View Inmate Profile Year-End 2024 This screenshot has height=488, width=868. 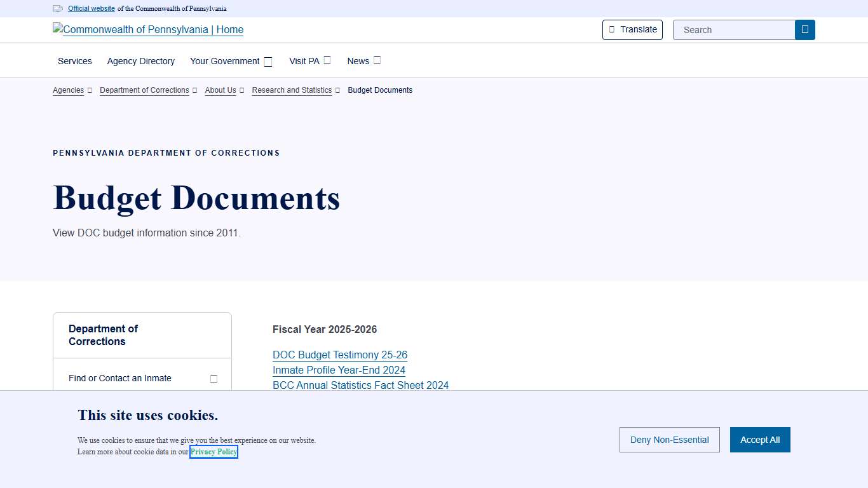click(339, 370)
